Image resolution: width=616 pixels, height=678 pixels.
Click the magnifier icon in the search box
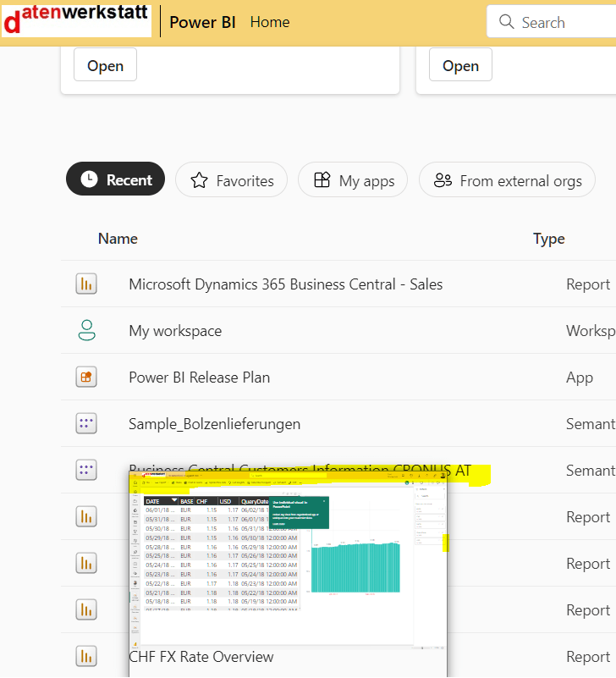[507, 22]
